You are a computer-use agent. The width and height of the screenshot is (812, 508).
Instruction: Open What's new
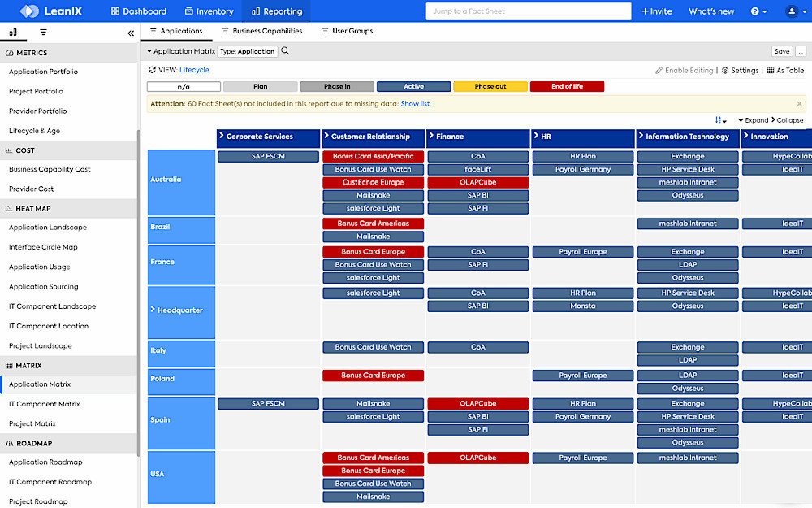(711, 11)
